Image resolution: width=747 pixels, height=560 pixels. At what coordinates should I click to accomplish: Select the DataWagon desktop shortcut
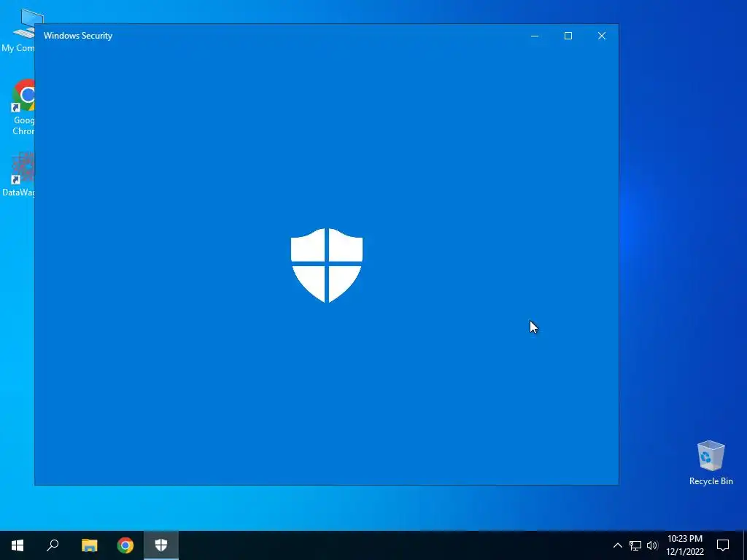point(19,174)
